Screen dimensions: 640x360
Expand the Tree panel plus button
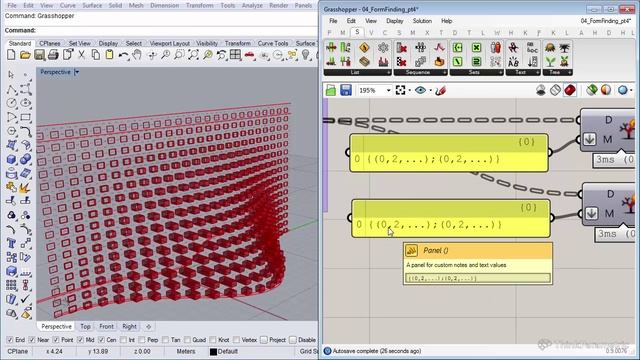[x=569, y=72]
